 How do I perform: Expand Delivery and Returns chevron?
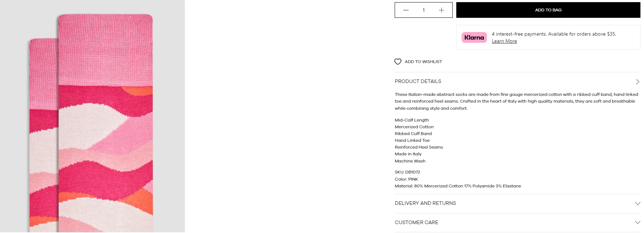pyautogui.click(x=638, y=203)
